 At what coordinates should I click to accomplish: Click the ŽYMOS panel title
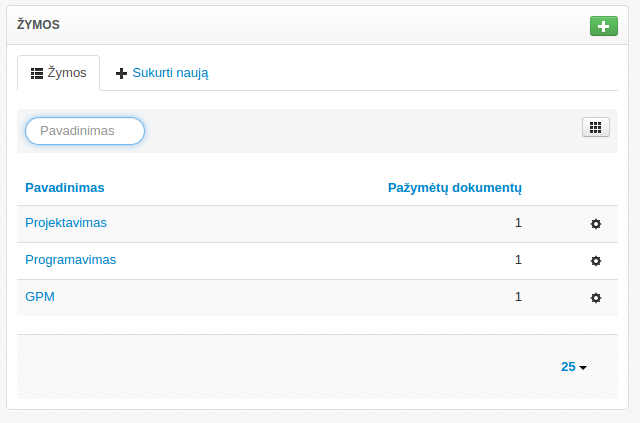tap(39, 25)
